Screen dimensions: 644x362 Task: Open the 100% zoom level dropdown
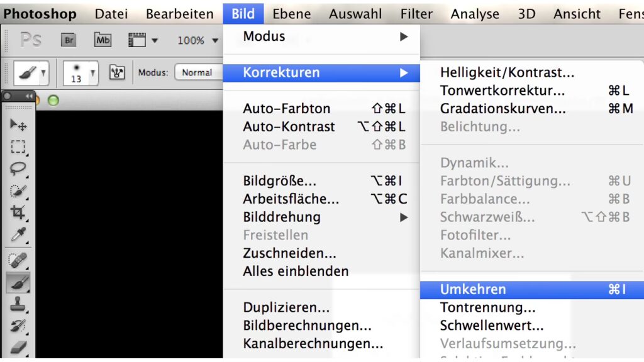click(197, 40)
